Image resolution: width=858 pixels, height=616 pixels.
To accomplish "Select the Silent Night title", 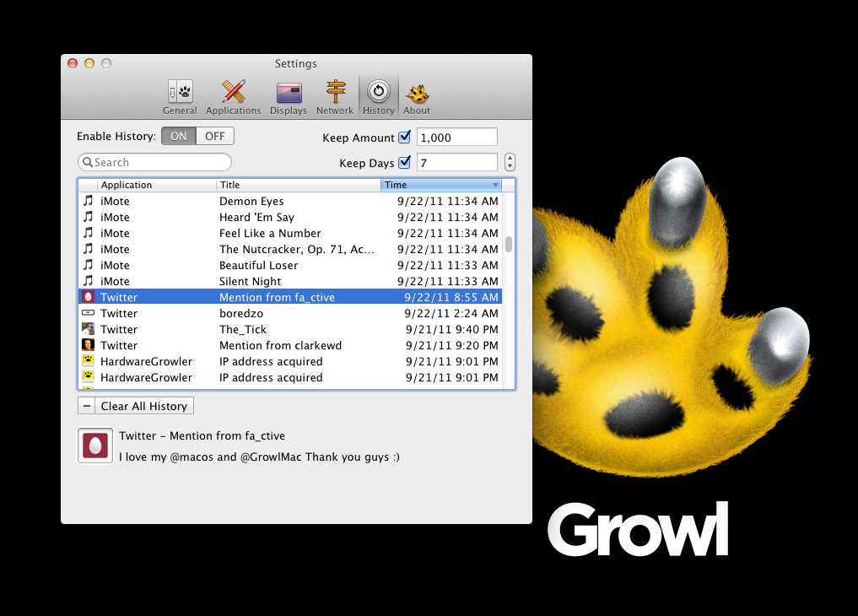I will [x=250, y=281].
